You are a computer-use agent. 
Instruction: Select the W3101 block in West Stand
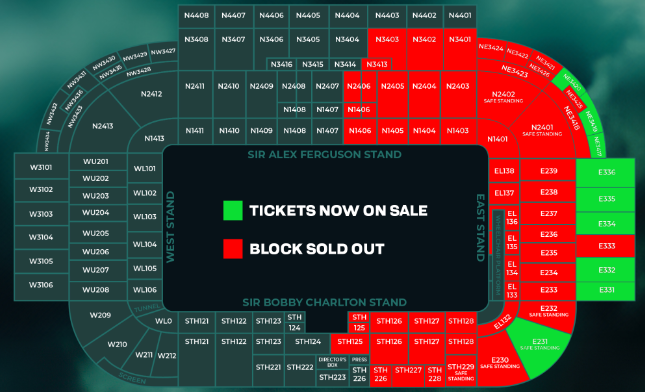click(x=41, y=167)
